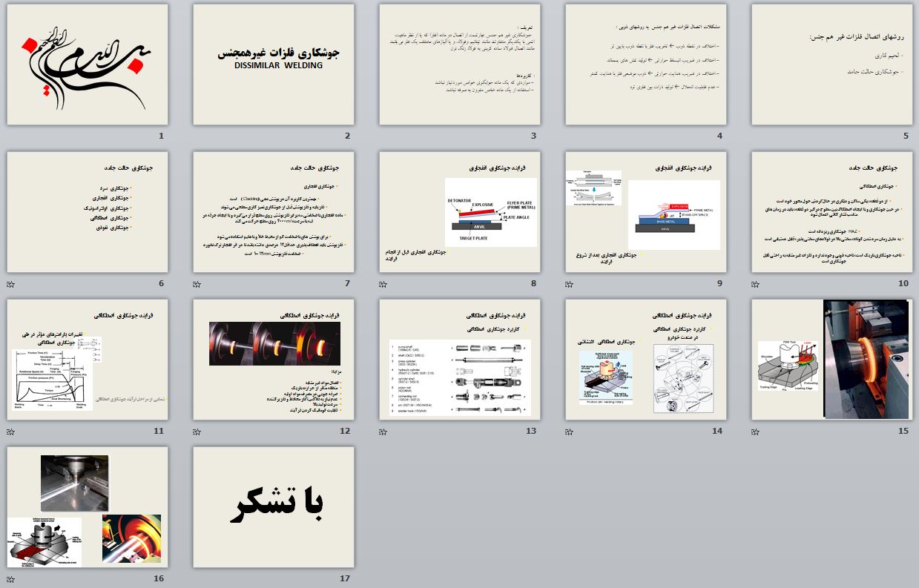
Task: Select slide 14 with car industry diagrams
Action: tap(646, 360)
